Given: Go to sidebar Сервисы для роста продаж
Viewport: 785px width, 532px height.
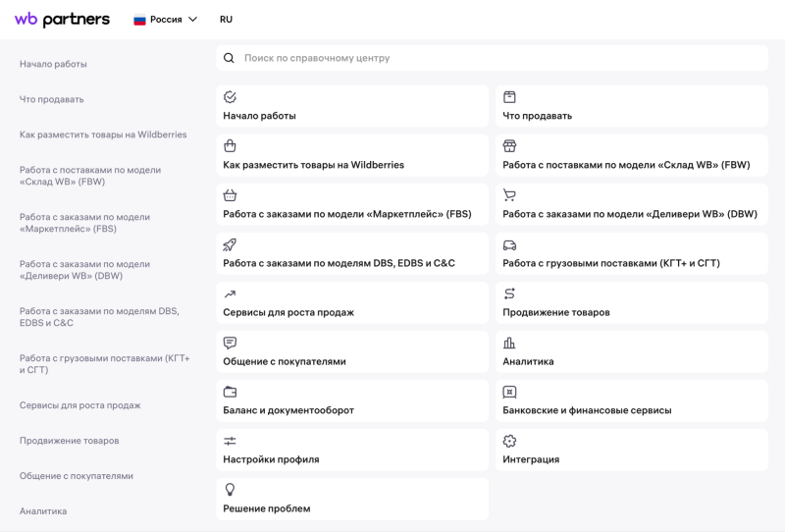Looking at the screenshot, I should pos(80,405).
